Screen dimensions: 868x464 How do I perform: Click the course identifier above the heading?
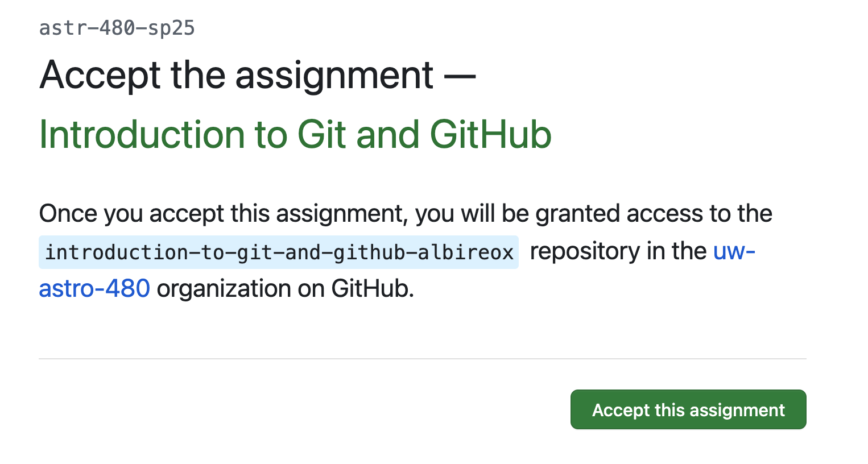(x=117, y=27)
